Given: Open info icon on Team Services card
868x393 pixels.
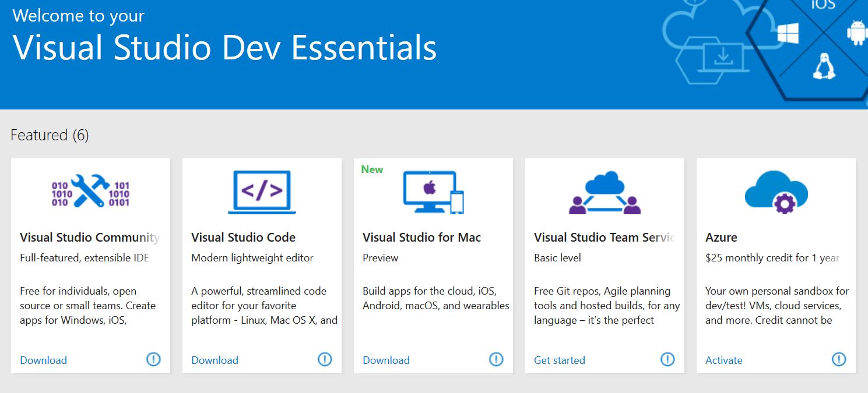Looking at the screenshot, I should tap(667, 359).
